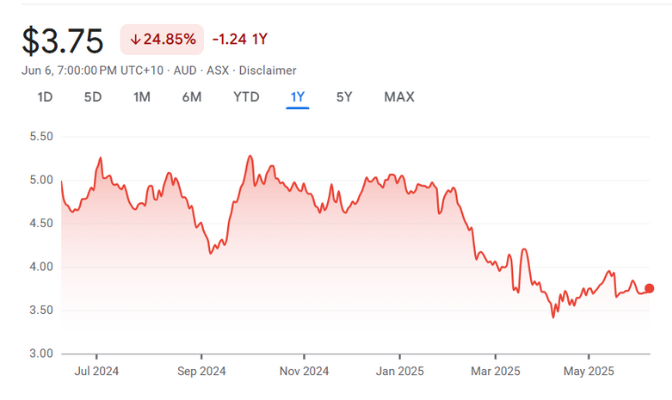
Task: Click the $3.75 stock price
Action: (x=62, y=41)
